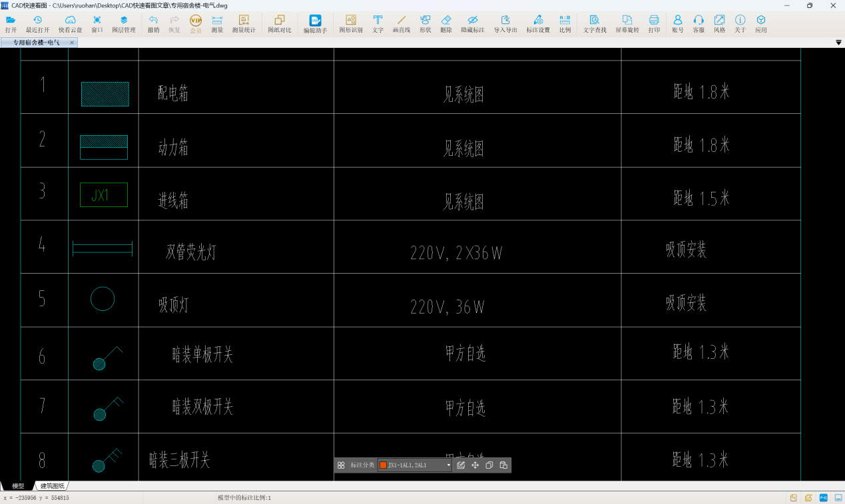Open the 图层管理 layer manager
845x504 pixels.
click(x=124, y=24)
